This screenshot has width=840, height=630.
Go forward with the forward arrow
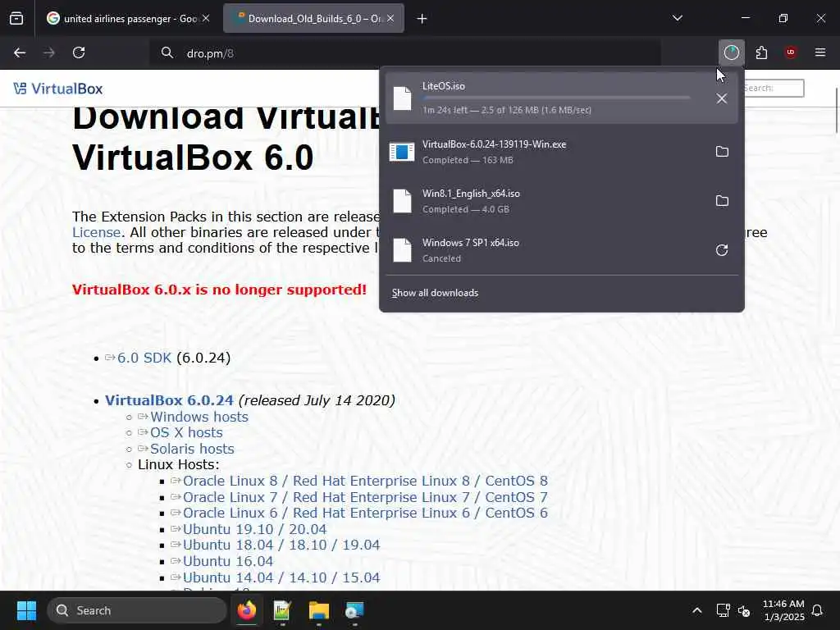(49, 52)
